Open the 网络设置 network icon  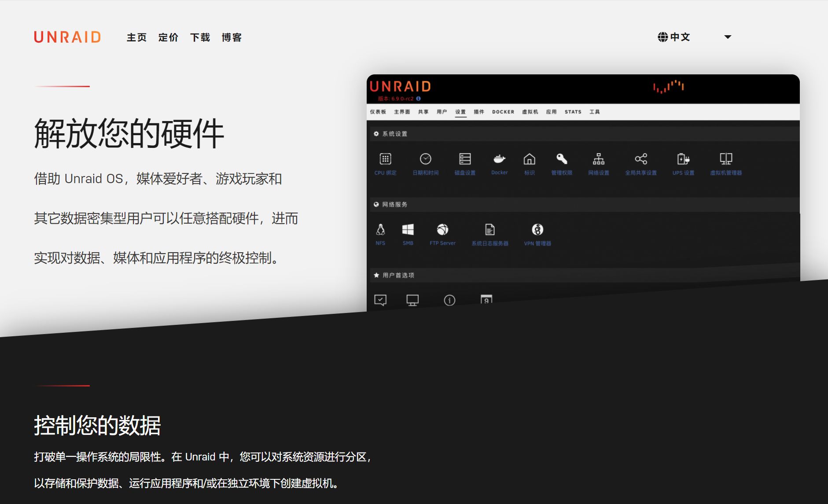pyautogui.click(x=598, y=159)
